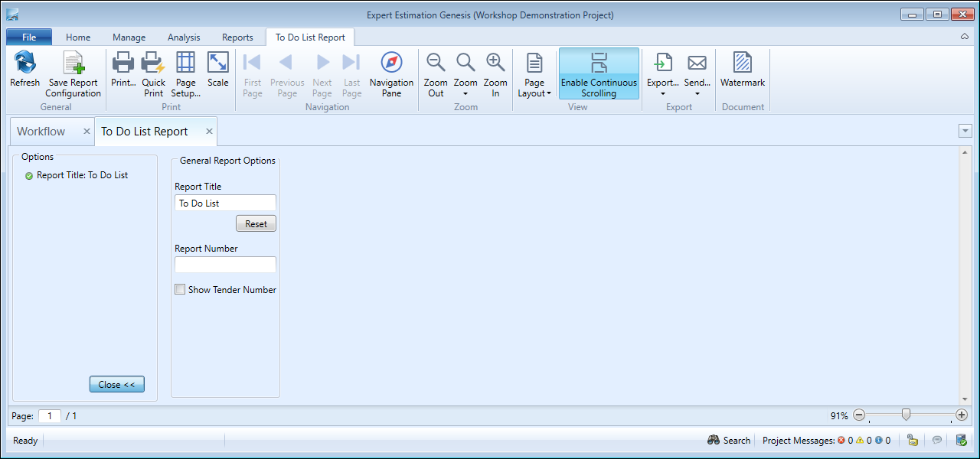Click the Refresh icon in the ribbon
Viewport: 980px width, 459px height.
(24, 64)
